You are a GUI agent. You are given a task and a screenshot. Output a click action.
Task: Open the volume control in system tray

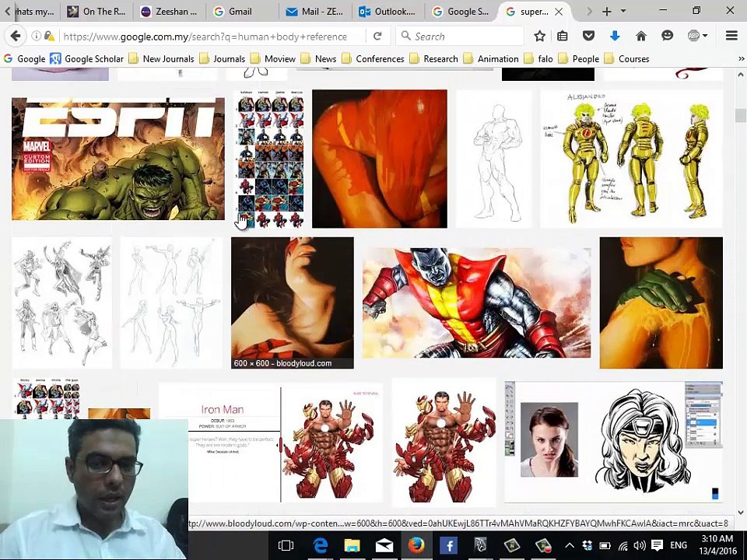640,545
